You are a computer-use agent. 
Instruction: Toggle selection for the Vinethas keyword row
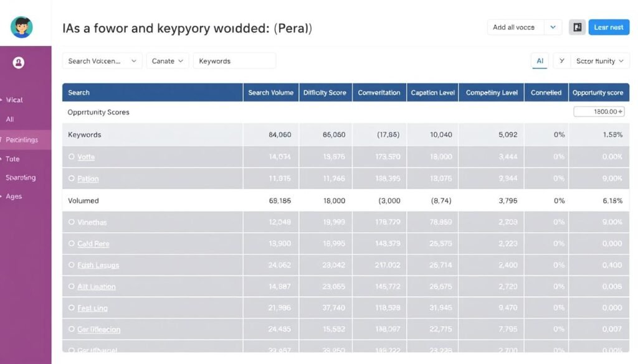(x=72, y=222)
